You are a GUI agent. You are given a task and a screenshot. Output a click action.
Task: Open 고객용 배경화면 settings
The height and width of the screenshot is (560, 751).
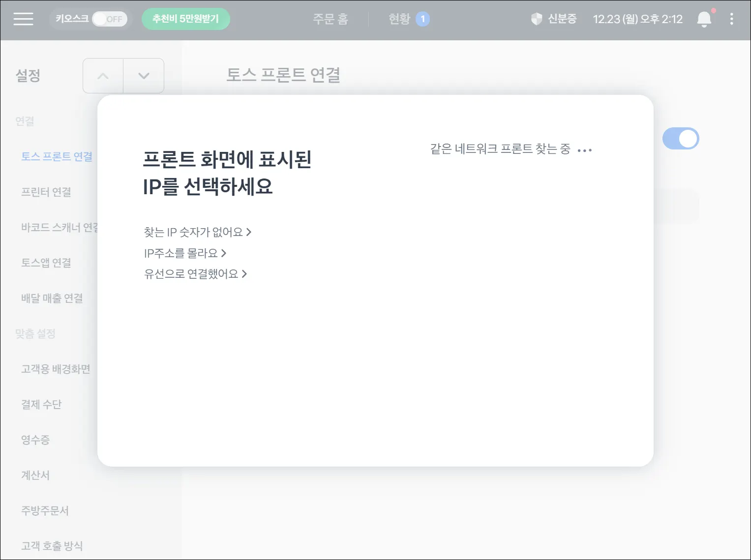(x=56, y=369)
